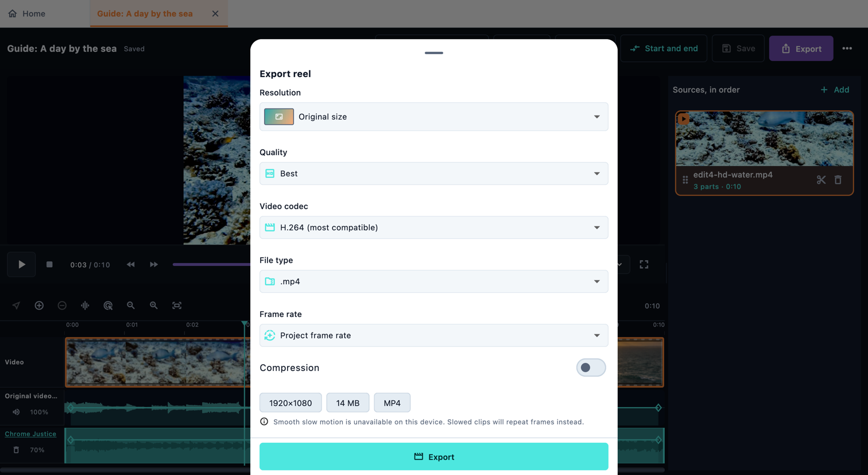Click Add in the Sources panel
This screenshot has width=868, height=475.
835,90
